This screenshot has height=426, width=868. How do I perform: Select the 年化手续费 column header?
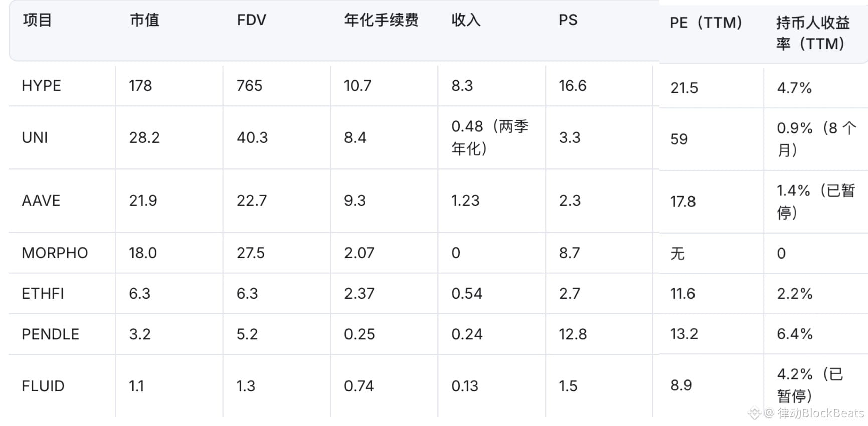381,20
